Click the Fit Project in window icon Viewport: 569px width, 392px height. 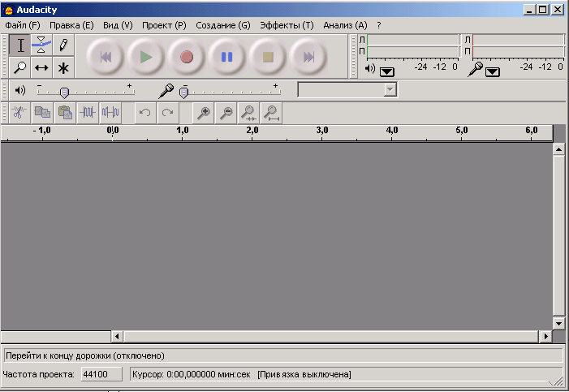coord(271,113)
